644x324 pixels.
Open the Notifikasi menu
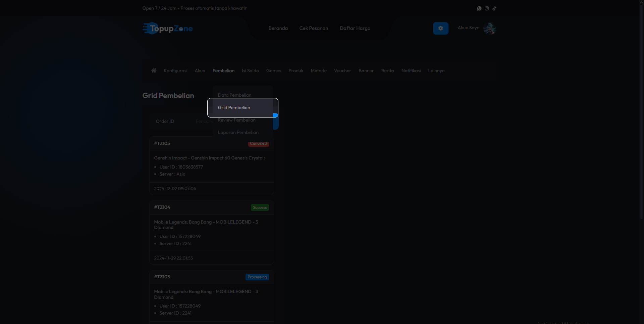pos(411,71)
